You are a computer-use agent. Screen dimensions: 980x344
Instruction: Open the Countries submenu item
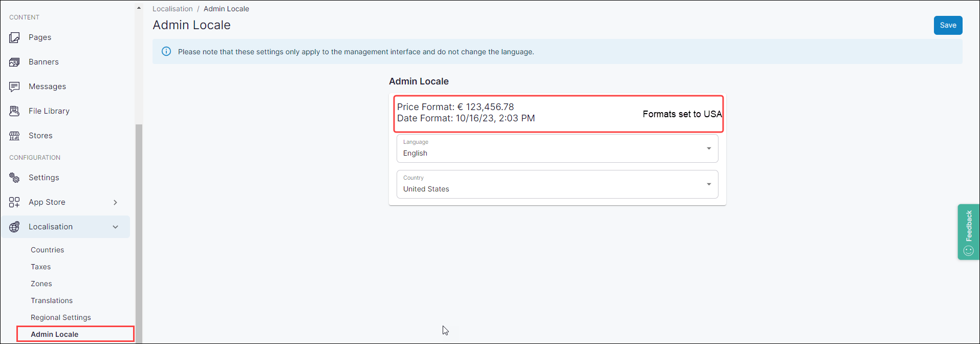point(47,250)
